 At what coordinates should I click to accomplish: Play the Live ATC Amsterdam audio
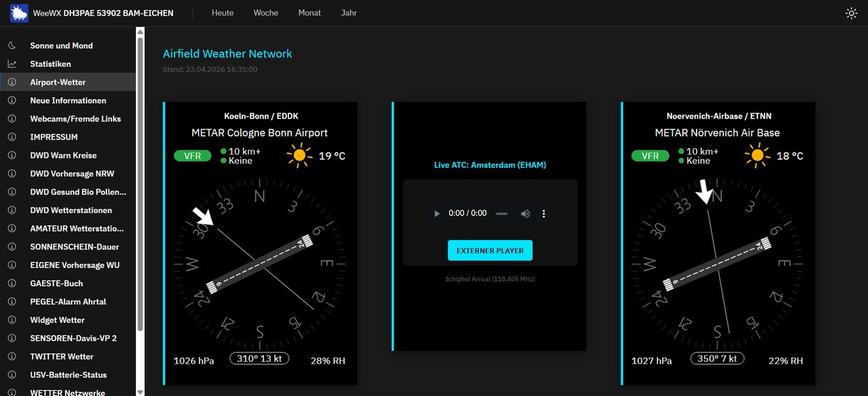pyautogui.click(x=436, y=214)
